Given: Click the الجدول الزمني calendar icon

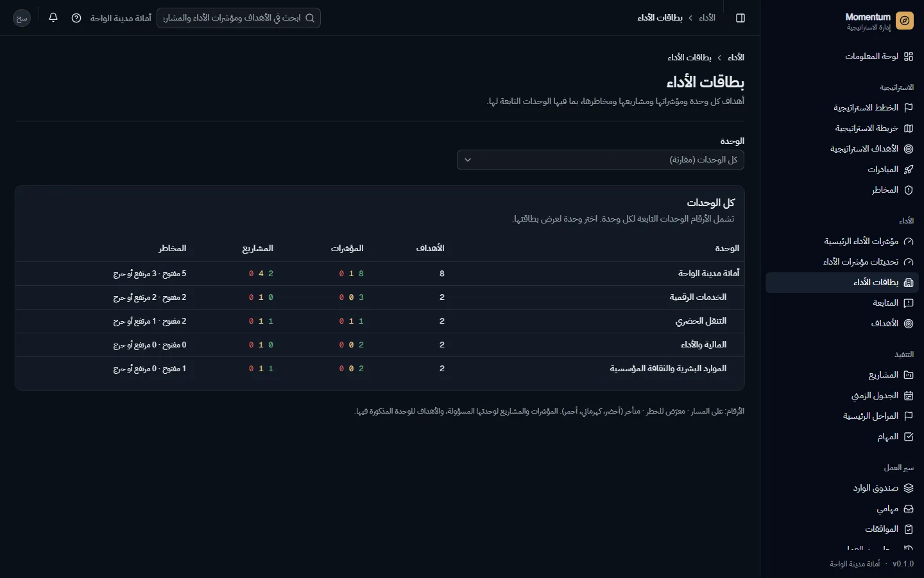Looking at the screenshot, I should [x=909, y=396].
